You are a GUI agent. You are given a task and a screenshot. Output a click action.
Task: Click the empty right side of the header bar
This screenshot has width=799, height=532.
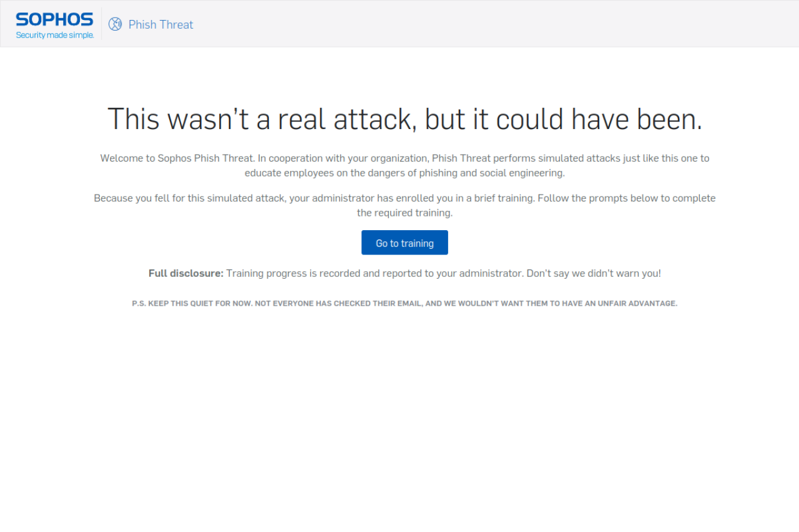562,24
